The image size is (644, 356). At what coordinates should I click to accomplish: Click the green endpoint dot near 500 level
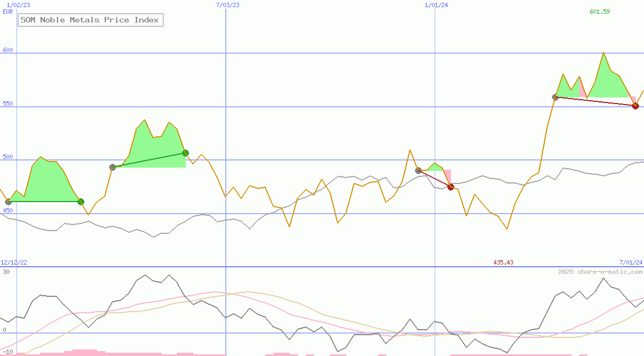point(185,153)
